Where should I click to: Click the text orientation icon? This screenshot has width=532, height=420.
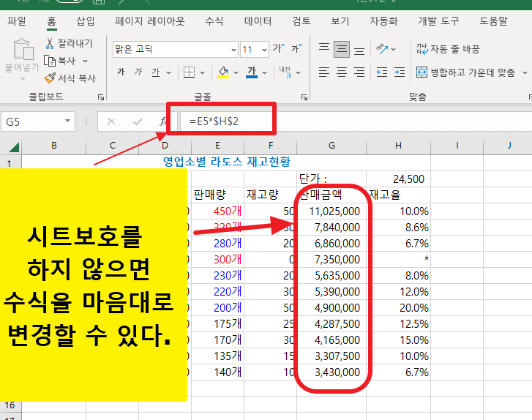click(x=382, y=49)
